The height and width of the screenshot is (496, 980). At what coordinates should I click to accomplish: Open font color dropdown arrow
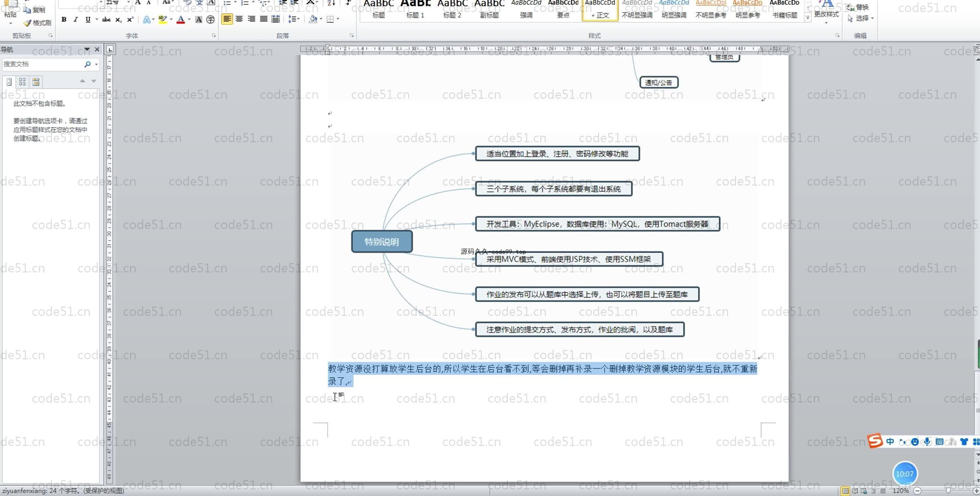coord(189,19)
